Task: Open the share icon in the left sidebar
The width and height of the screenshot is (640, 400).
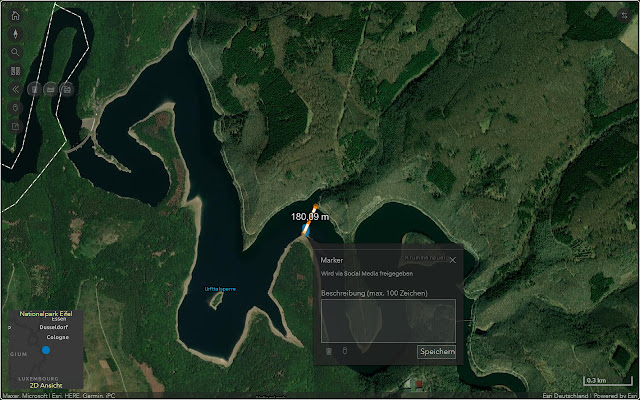Action: coord(15,127)
